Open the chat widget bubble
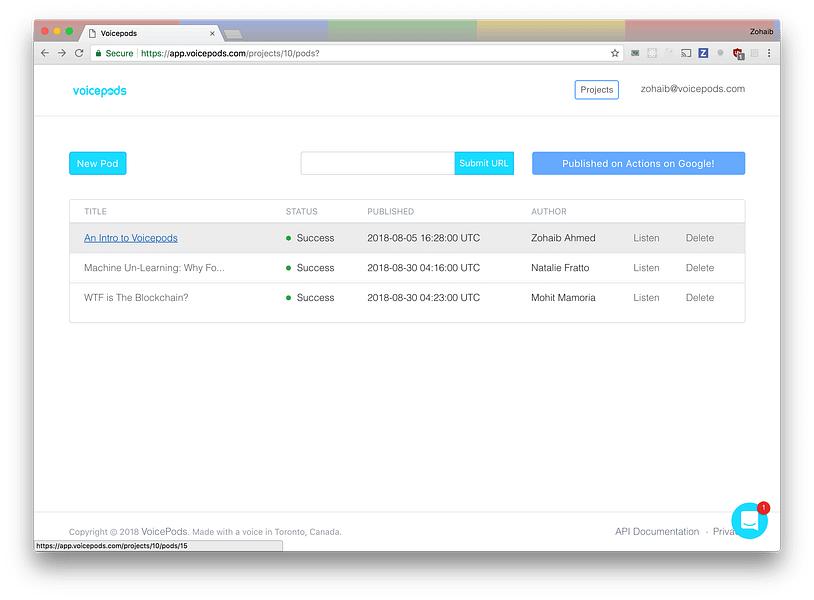The height and width of the screenshot is (600, 814). click(750, 521)
